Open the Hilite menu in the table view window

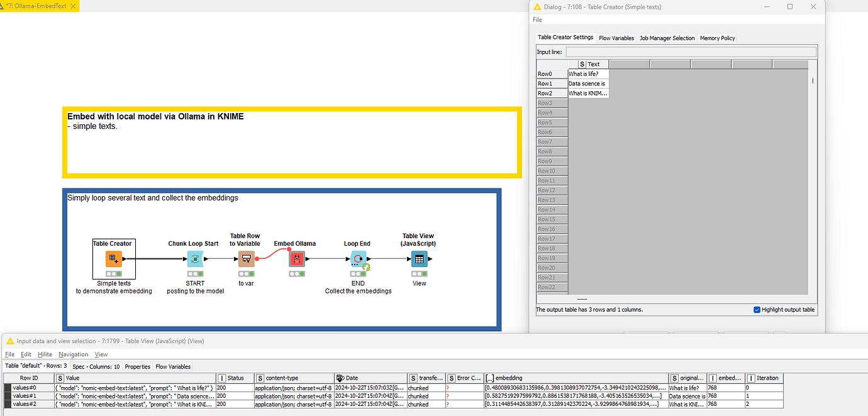point(45,354)
